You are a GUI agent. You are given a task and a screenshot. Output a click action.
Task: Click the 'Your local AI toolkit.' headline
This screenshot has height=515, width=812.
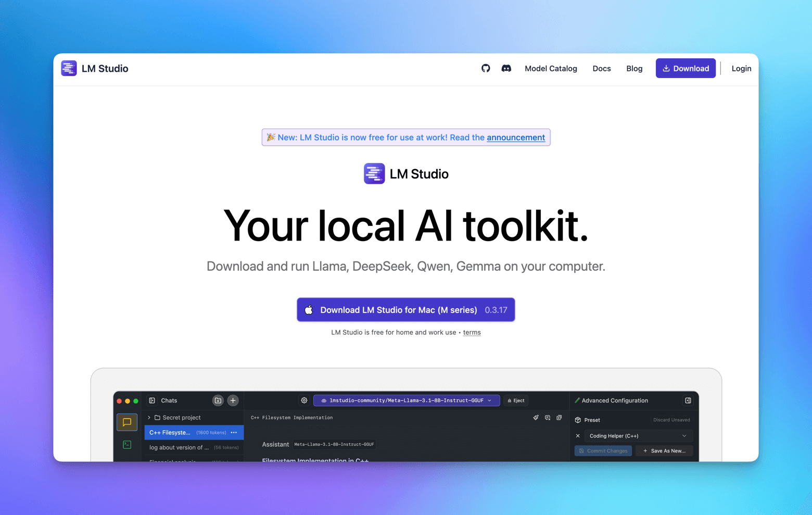click(406, 226)
